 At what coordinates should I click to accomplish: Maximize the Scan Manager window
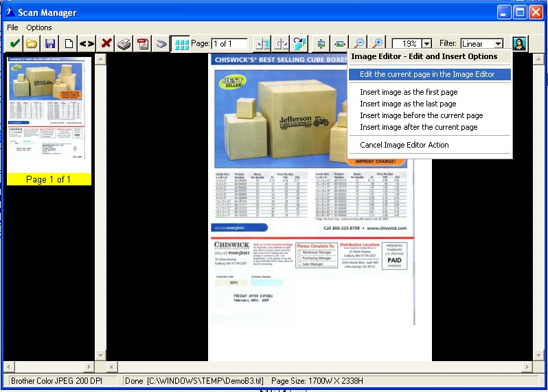click(x=520, y=12)
